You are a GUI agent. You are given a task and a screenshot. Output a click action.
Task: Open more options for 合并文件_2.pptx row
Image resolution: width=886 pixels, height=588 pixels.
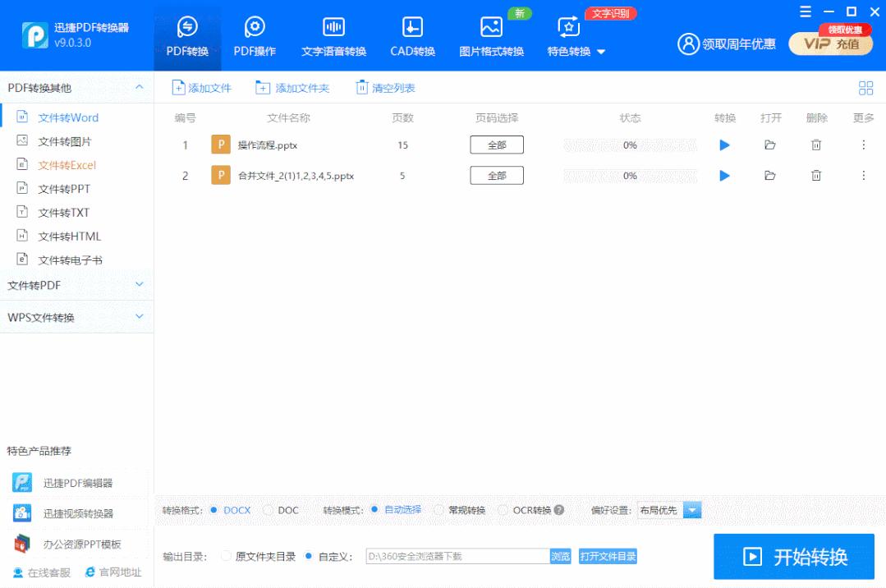[863, 175]
